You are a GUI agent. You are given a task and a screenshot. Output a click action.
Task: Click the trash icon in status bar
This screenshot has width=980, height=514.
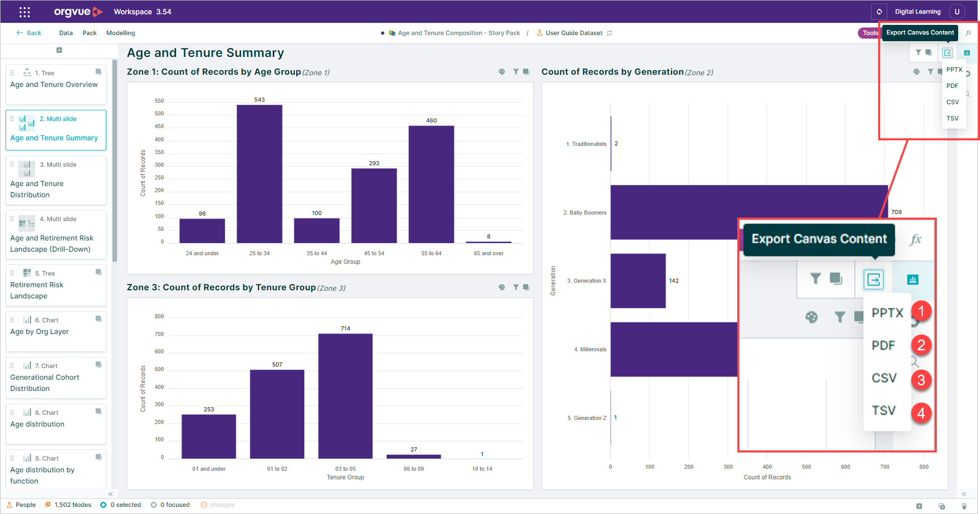click(x=964, y=506)
